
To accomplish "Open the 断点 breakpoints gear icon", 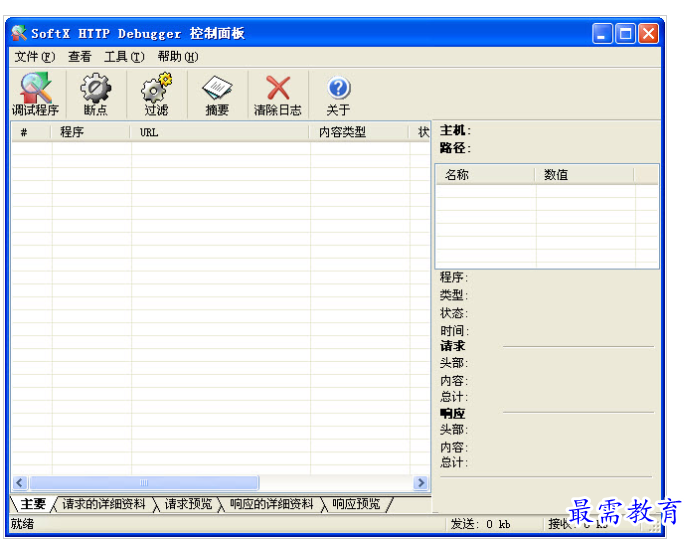I will click(96, 94).
